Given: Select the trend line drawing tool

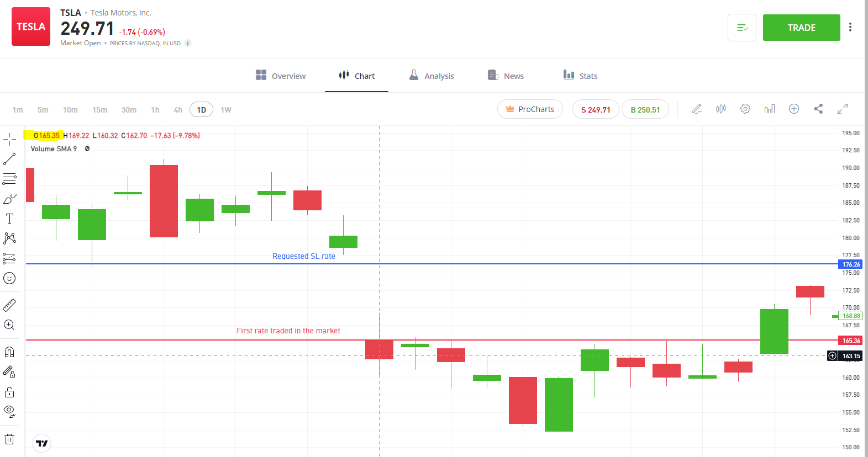Looking at the screenshot, I should tap(9, 159).
